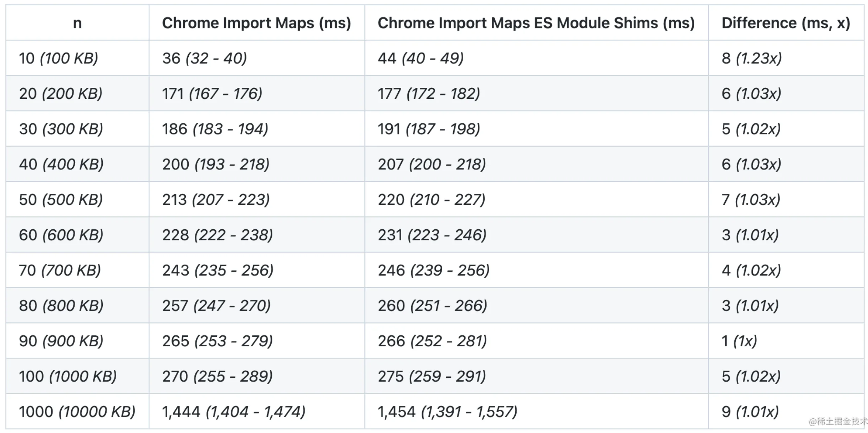This screenshot has height=433, width=868.
Task: Select the cell '270 (255 - 289)'
Action: point(257,376)
